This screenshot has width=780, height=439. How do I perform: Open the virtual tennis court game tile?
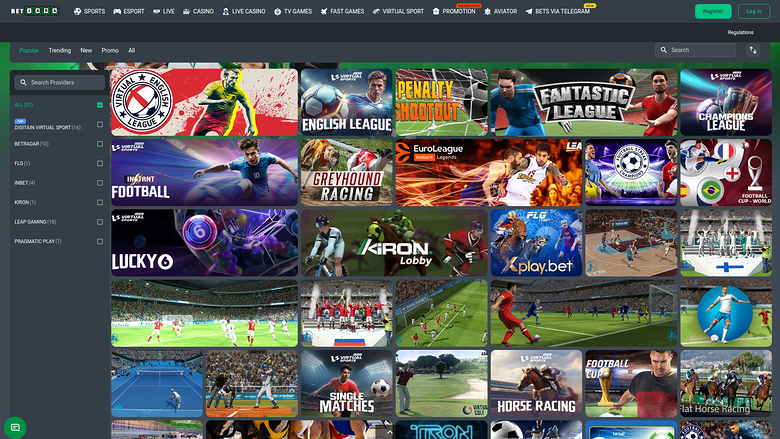[x=157, y=383]
